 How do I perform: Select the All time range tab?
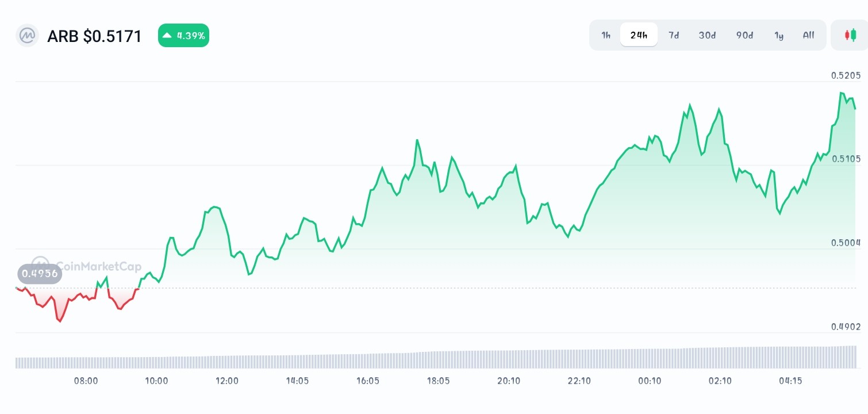coord(808,35)
